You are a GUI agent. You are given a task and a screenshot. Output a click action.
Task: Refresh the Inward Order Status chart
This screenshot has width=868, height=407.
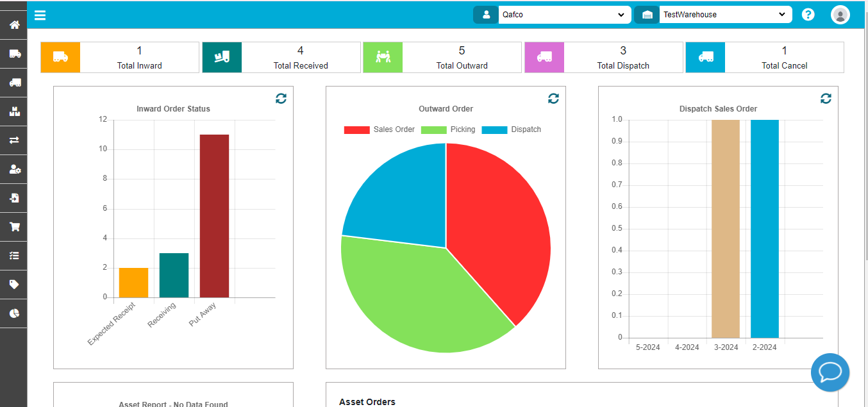(281, 98)
